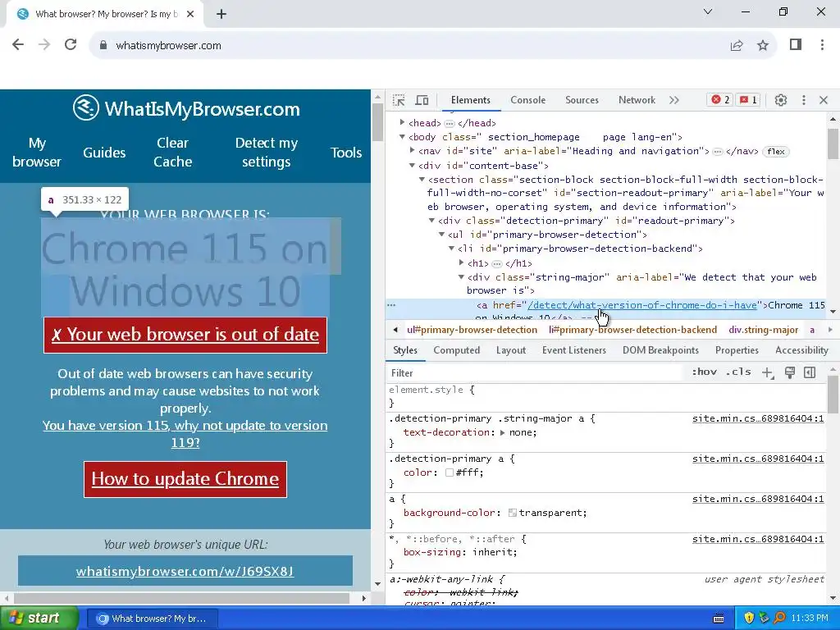The width and height of the screenshot is (840, 630).
Task: Click the transparent background color swatch
Action: [513, 513]
